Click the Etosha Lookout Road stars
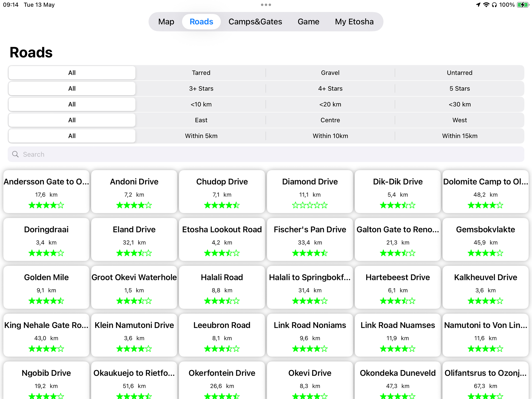532x399 pixels. [222, 253]
